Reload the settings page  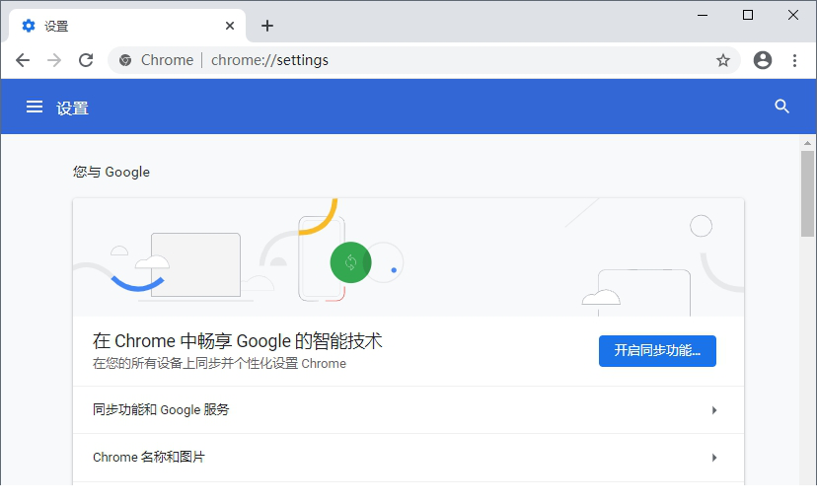(86, 60)
